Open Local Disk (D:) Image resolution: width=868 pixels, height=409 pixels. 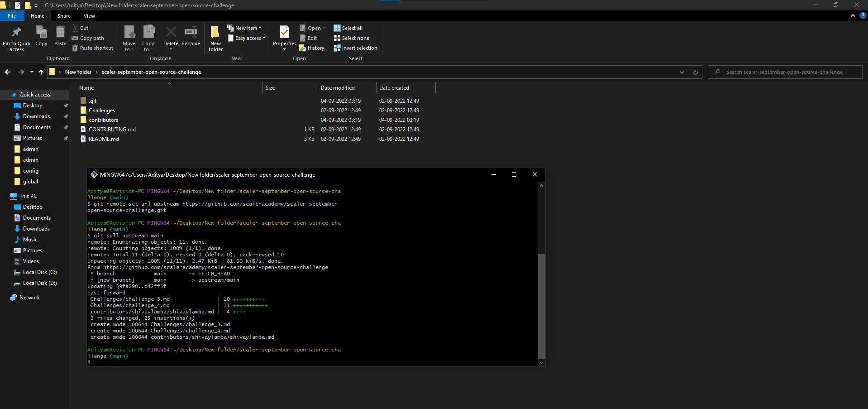[x=40, y=283]
